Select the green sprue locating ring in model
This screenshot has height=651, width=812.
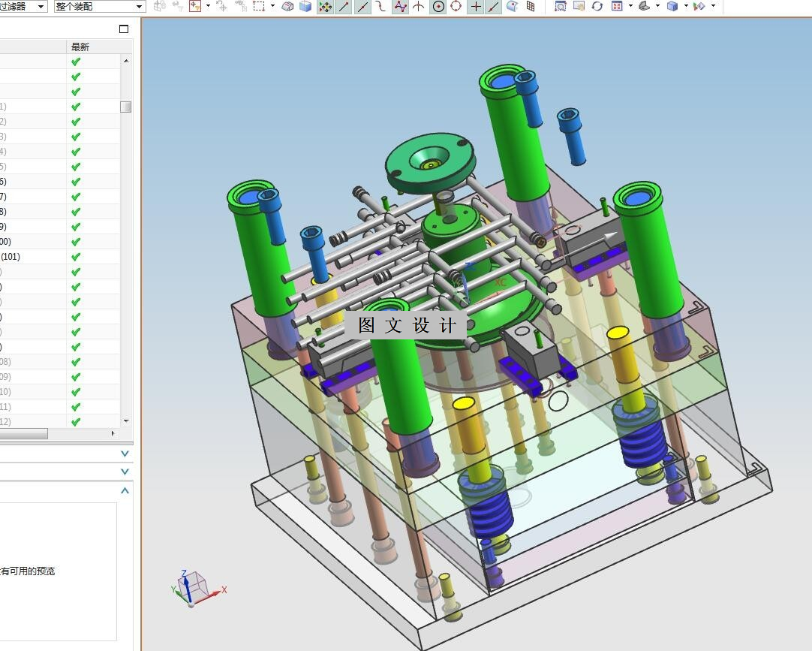click(x=430, y=161)
